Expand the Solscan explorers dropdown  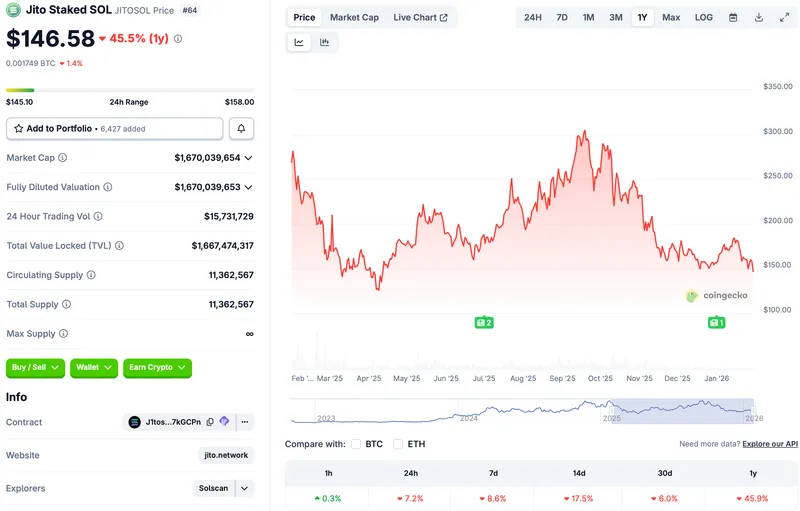(245, 489)
